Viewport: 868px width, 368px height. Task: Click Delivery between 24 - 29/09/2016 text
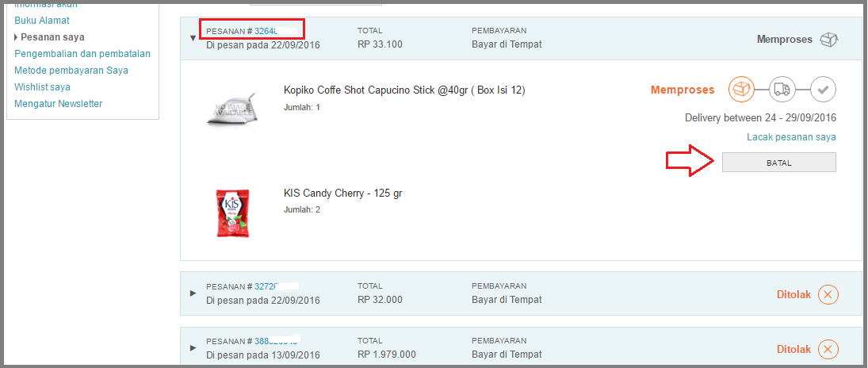pos(761,117)
